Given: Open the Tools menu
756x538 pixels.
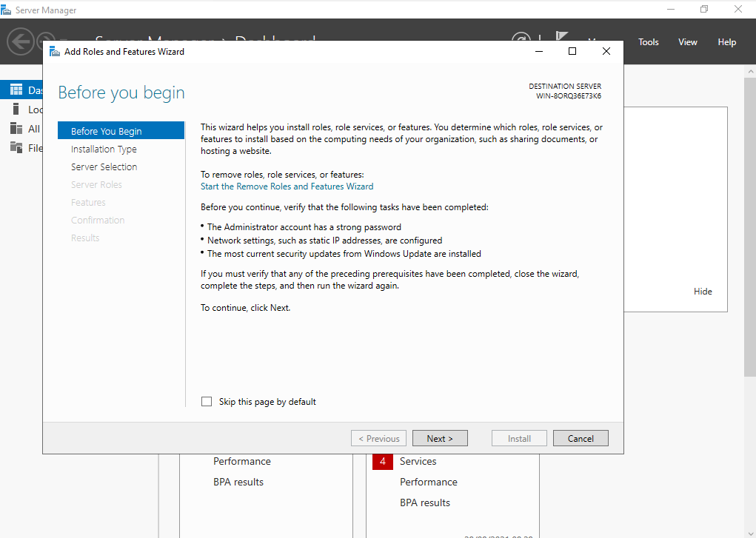Looking at the screenshot, I should 649,42.
